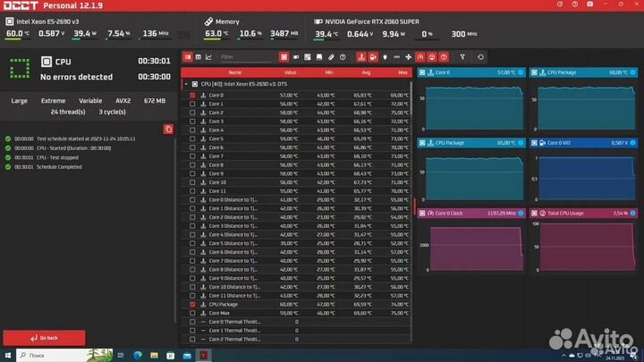Toggle the voltage battery filter icon
This screenshot has width=644, height=362.
(373, 57)
